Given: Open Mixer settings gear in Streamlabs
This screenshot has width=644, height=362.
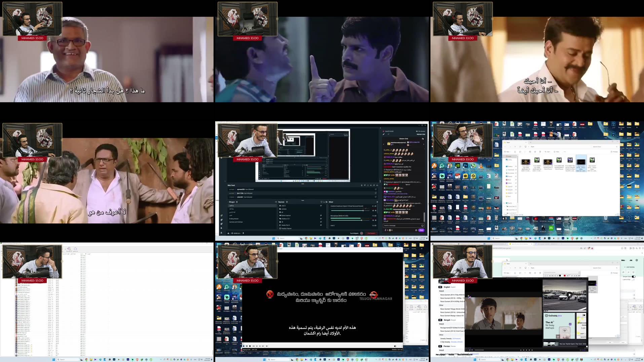Looking at the screenshot, I should pos(377,202).
